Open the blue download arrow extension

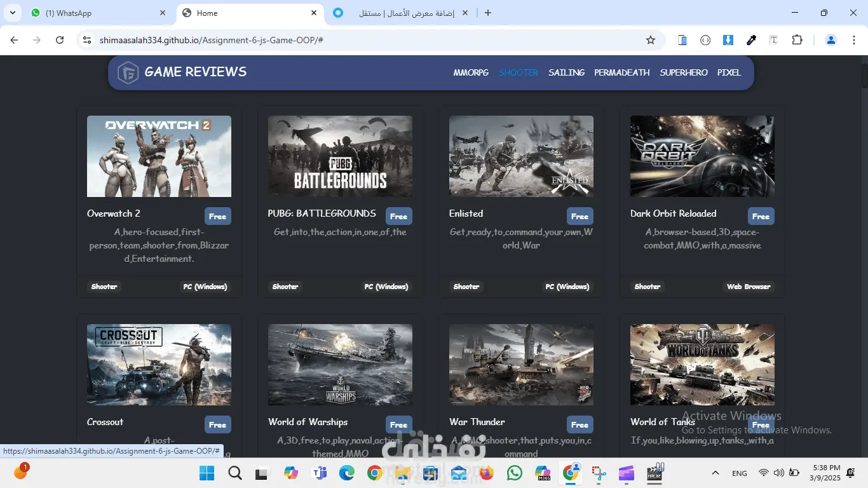click(728, 40)
